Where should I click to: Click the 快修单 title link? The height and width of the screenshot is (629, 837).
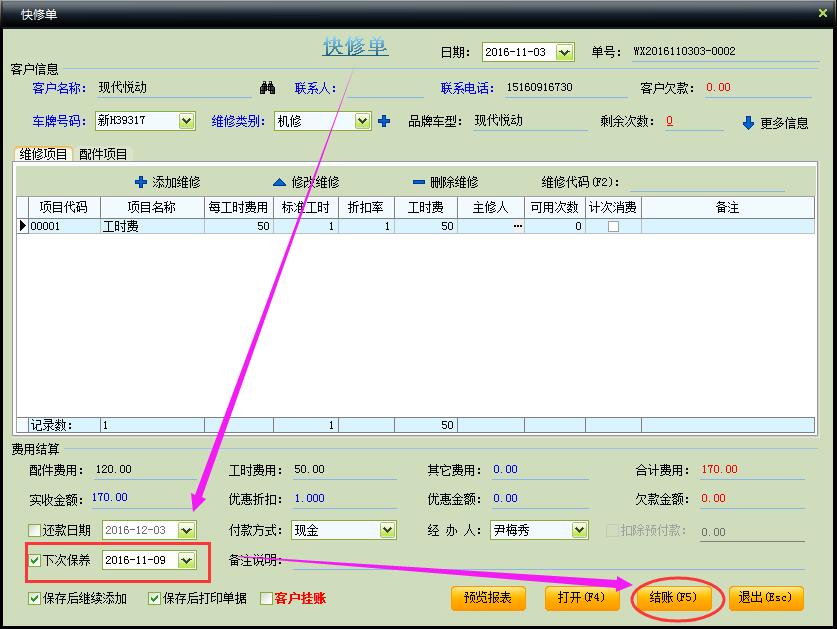pos(356,46)
